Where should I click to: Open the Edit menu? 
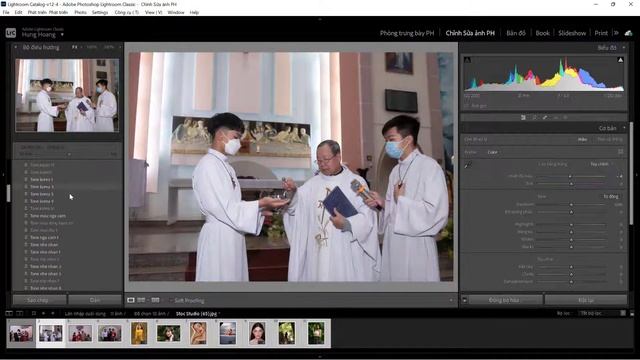click(x=18, y=13)
